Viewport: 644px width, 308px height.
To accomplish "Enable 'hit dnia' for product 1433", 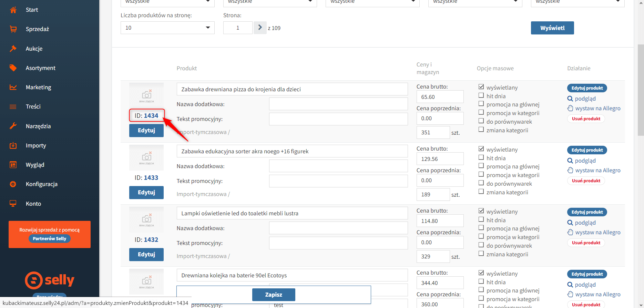I will click(x=481, y=157).
